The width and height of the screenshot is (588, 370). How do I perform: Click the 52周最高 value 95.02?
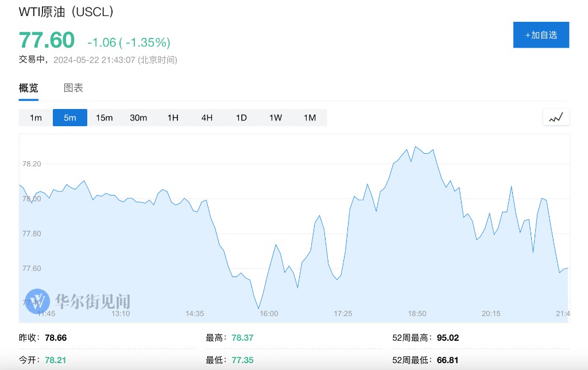[447, 338]
